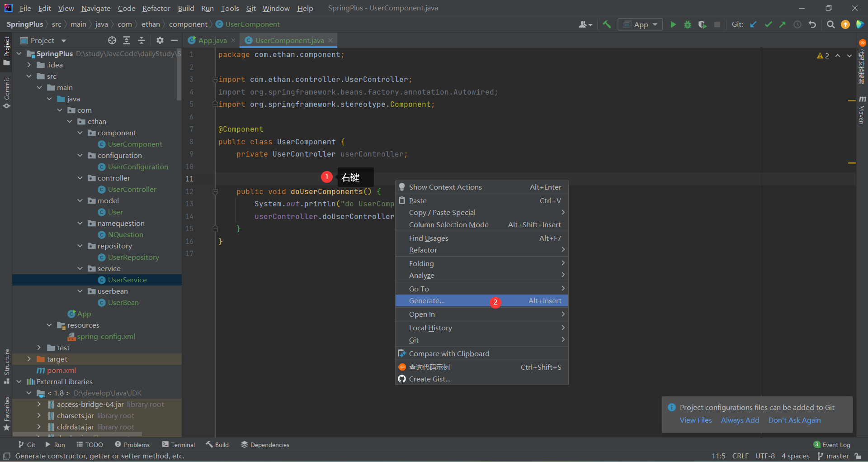Viewport: 868px width, 462px height.
Task: Open Dependencies tool window
Action: pyautogui.click(x=265, y=445)
